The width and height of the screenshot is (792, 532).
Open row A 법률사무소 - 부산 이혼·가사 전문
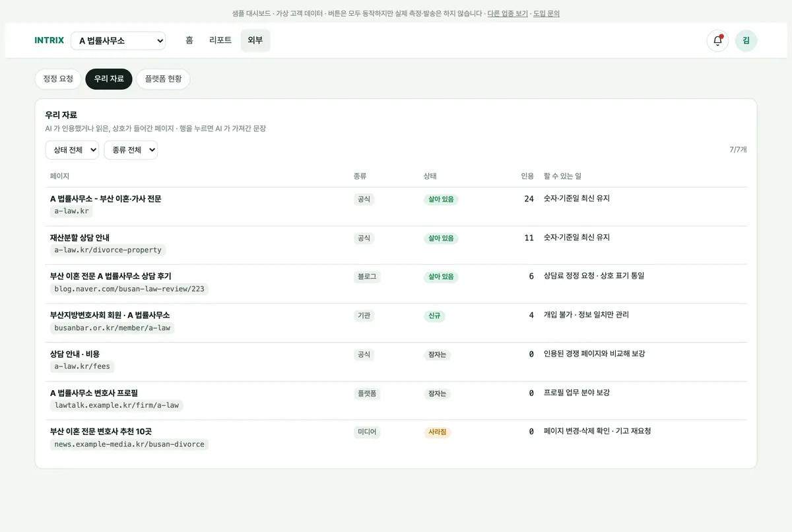tap(396, 207)
